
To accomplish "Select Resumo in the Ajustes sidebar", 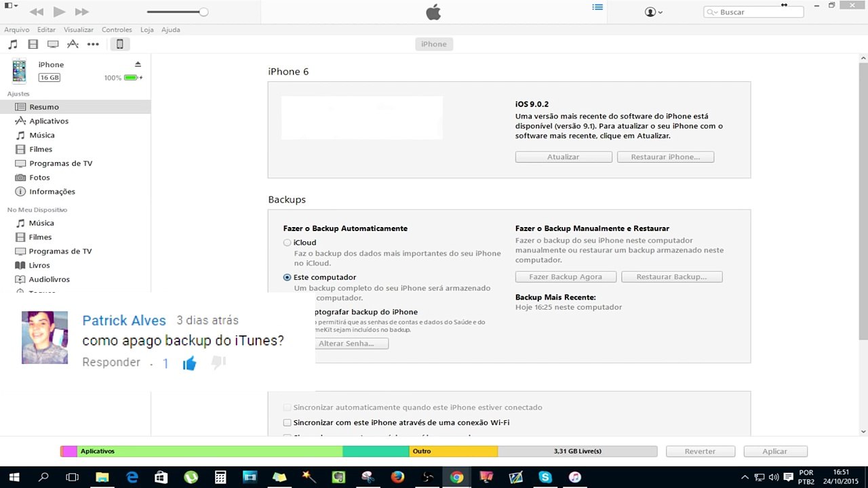I will (x=75, y=107).
